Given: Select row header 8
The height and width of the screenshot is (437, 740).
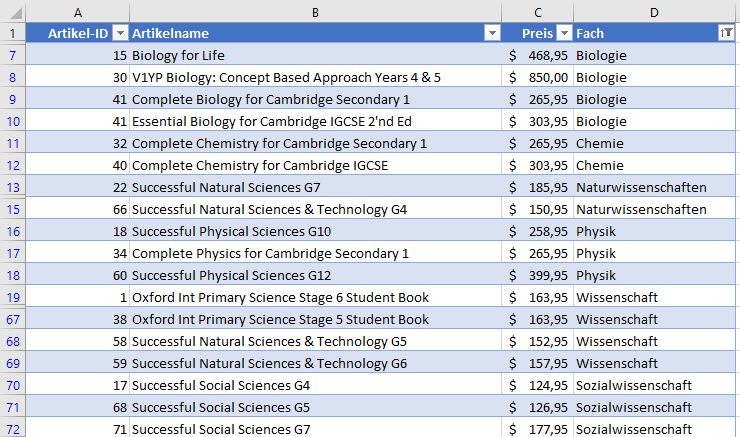Looking at the screenshot, I should click(13, 77).
